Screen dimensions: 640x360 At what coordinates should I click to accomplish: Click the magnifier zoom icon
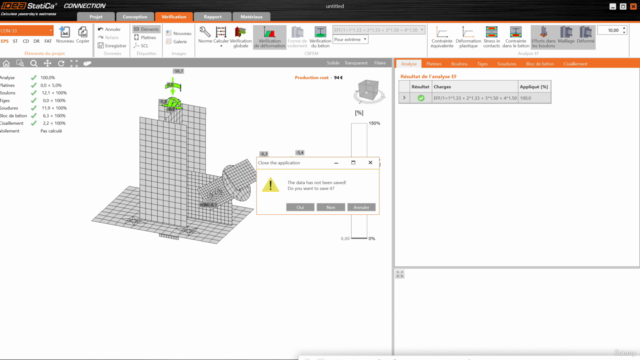point(33,63)
